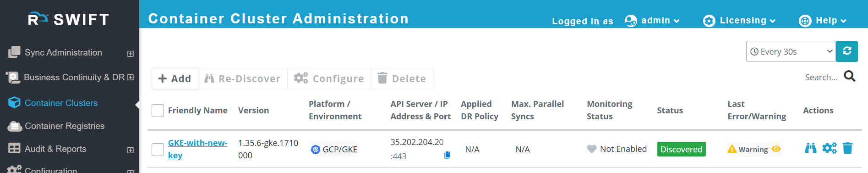The image size is (868, 173).
Task: Click the Max. Parallel Syncs header
Action: pos(537,110)
